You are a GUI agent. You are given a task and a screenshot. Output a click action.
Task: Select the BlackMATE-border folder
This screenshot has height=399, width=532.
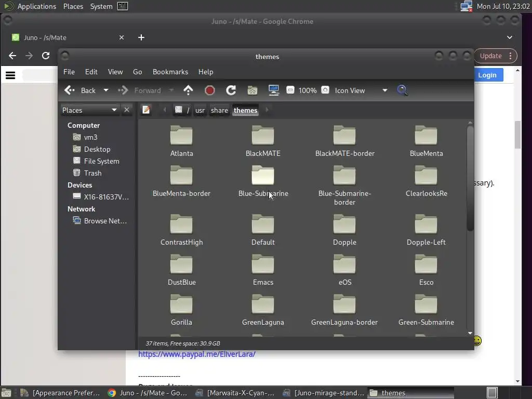[x=345, y=141]
